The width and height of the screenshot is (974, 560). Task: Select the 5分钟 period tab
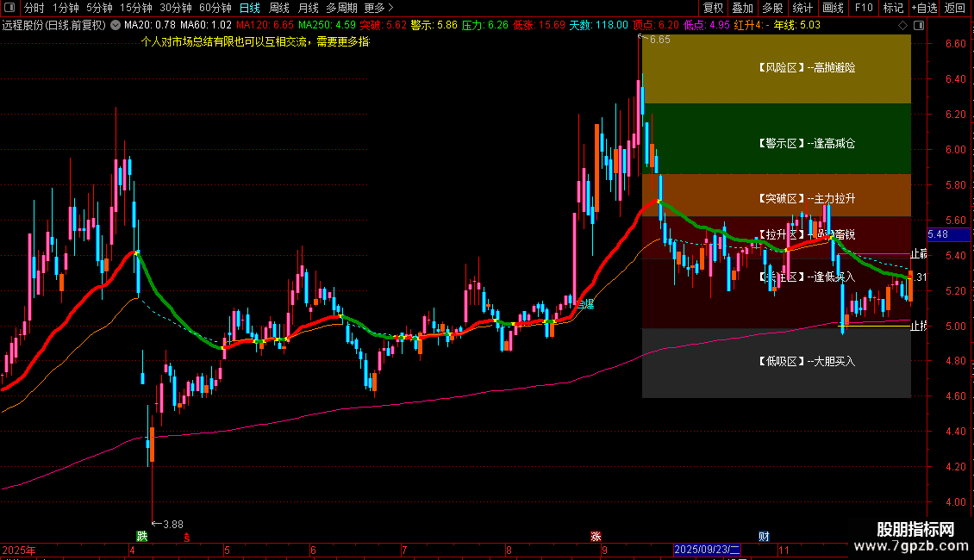pos(99,8)
